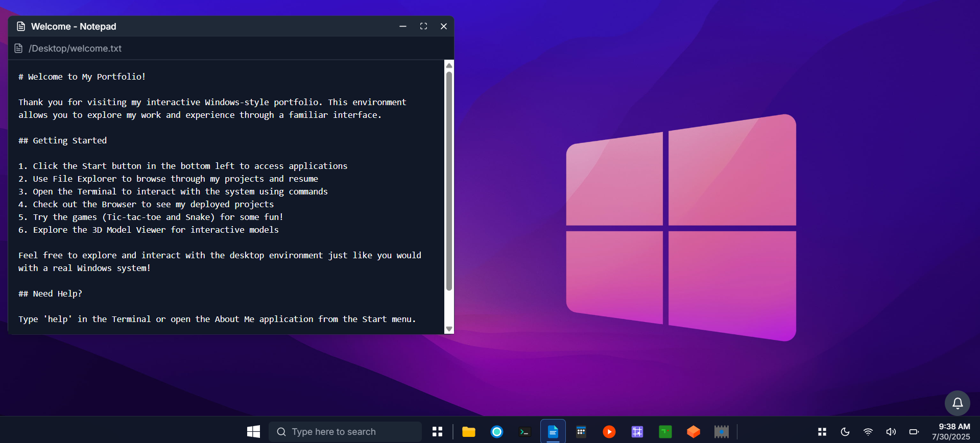Viewport: 980px width, 443px height.
Task: Click the 'Welcome - Notepad' window title
Action: point(74,27)
